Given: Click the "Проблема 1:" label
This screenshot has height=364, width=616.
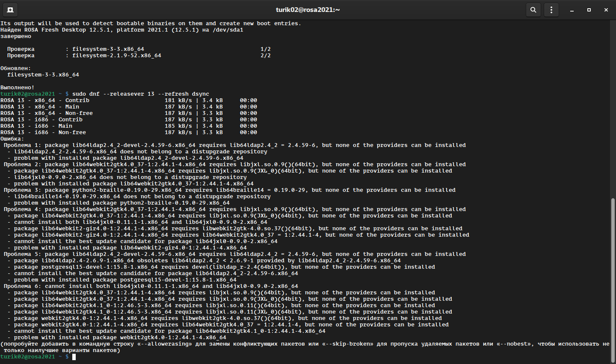Looking at the screenshot, I should [x=23, y=145].
